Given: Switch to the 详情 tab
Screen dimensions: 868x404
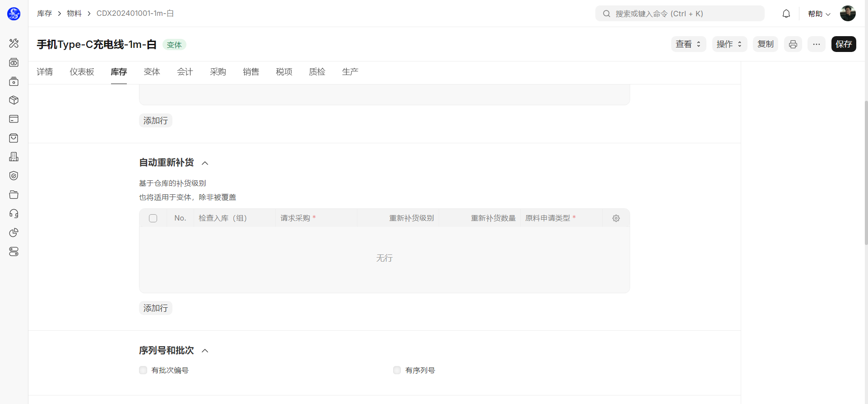Looking at the screenshot, I should (x=45, y=72).
